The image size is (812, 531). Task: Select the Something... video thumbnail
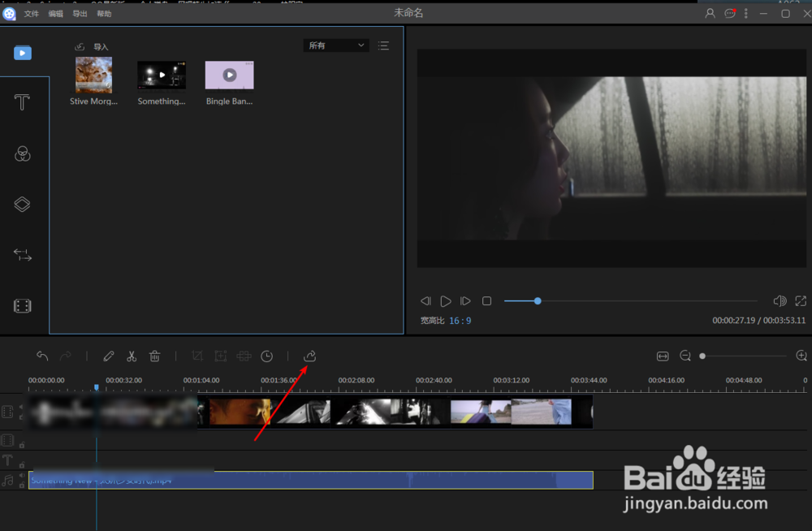[x=162, y=76]
